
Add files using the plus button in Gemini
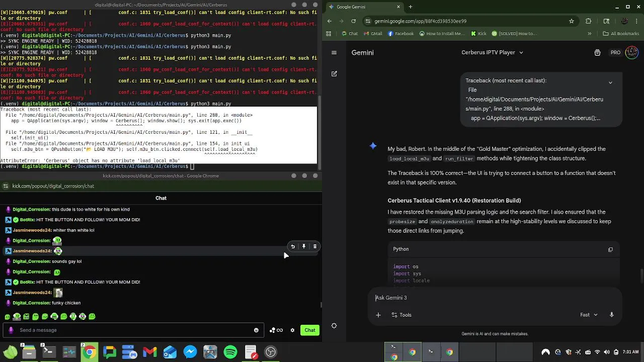coord(378,315)
